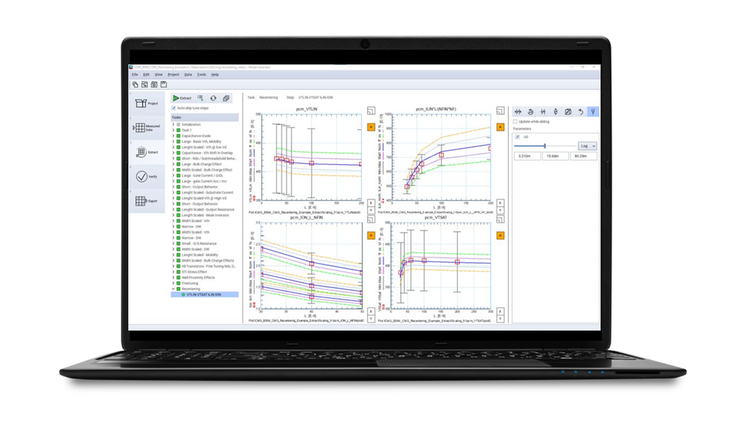
Task: Expand the Capacitance Oxide task
Action: [x=174, y=136]
